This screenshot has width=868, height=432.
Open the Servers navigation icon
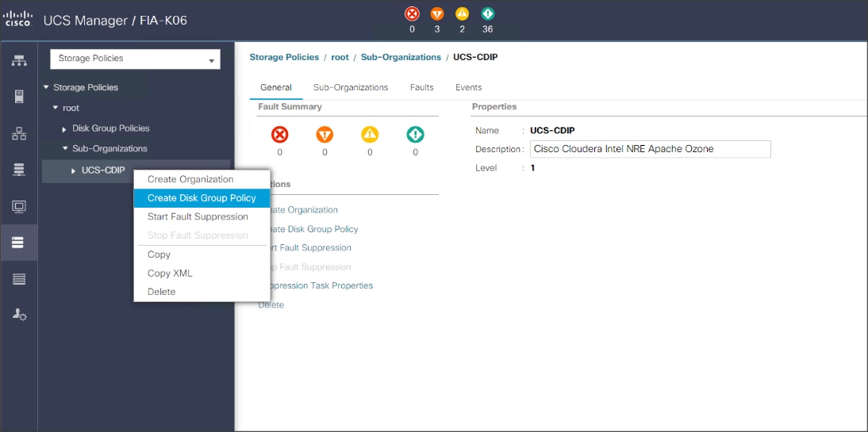(x=19, y=97)
